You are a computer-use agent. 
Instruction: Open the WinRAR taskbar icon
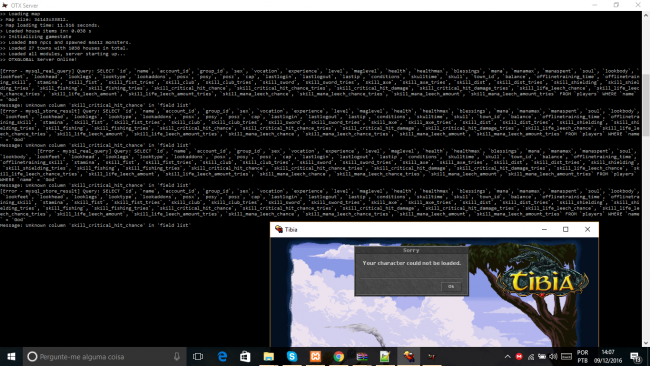pos(362,356)
